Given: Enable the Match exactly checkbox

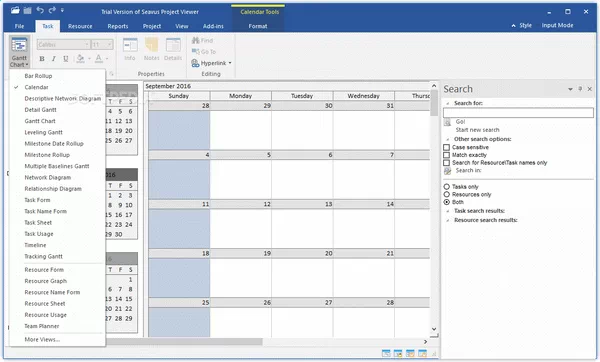Looking at the screenshot, I should [x=446, y=155].
